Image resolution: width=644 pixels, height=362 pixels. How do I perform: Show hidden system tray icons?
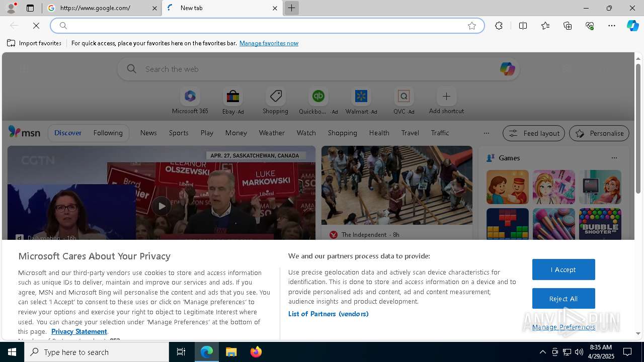pyautogui.click(x=542, y=352)
